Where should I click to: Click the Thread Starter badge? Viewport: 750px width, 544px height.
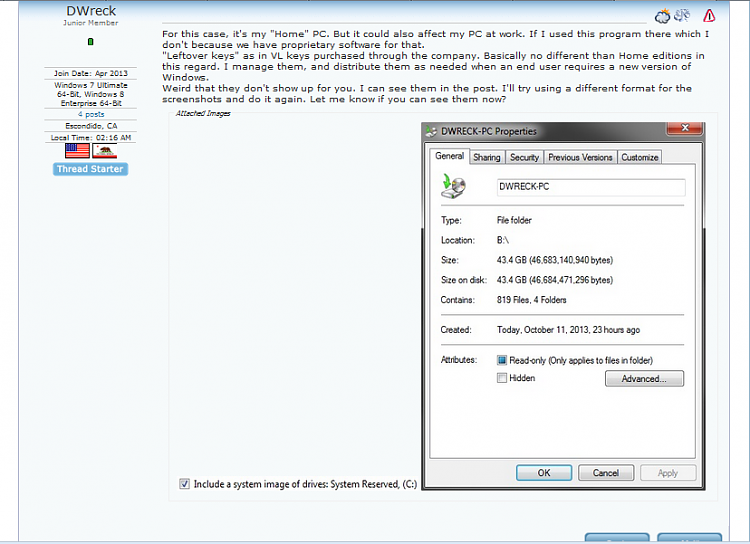pos(90,169)
